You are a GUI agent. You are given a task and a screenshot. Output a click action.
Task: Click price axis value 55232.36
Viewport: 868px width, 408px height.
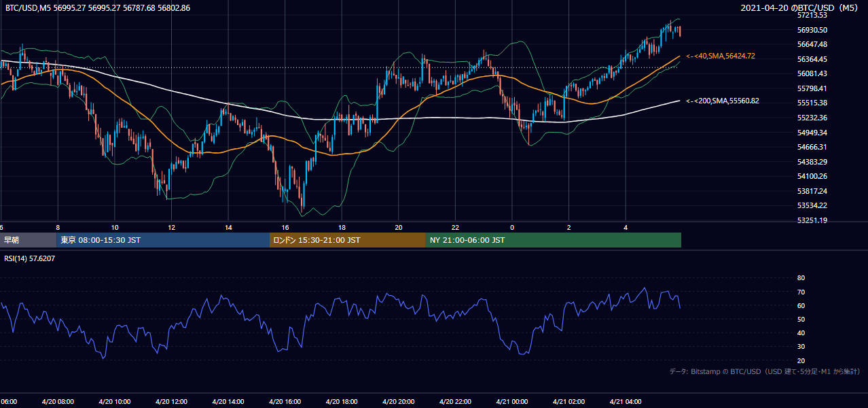tap(812, 118)
